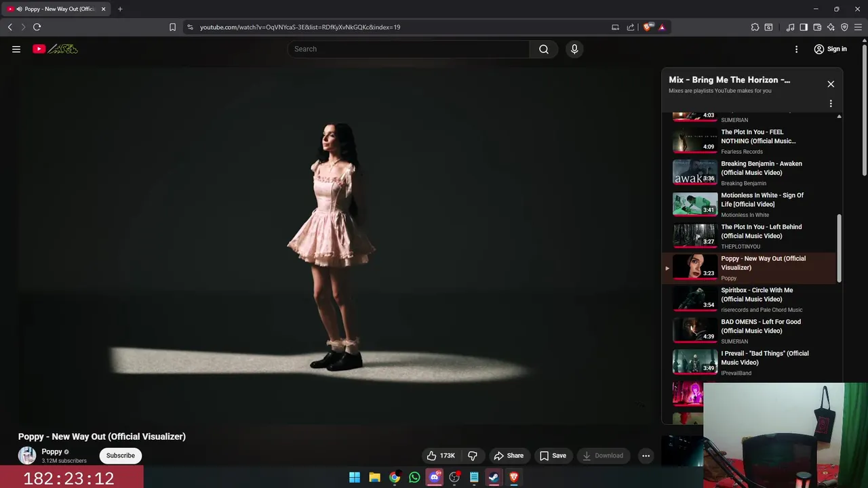Screen dimensions: 868x488
Task: Open Leo AI sparkle icon
Action: click(x=831, y=27)
